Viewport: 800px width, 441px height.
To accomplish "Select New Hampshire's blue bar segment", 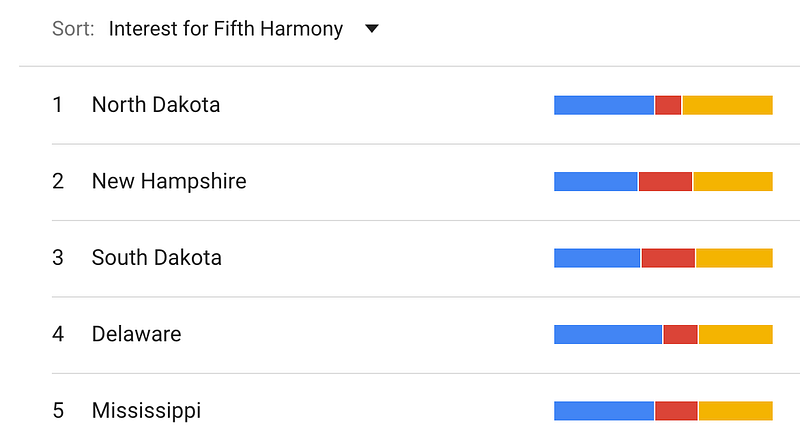I will point(596,181).
